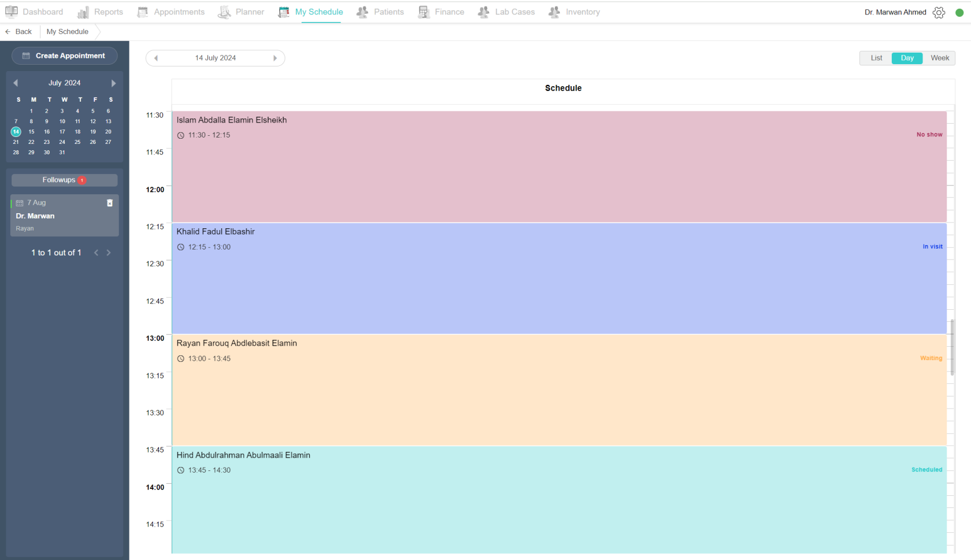Screen dimensions: 971x560
Task: Open the Finance section
Action: tap(449, 12)
